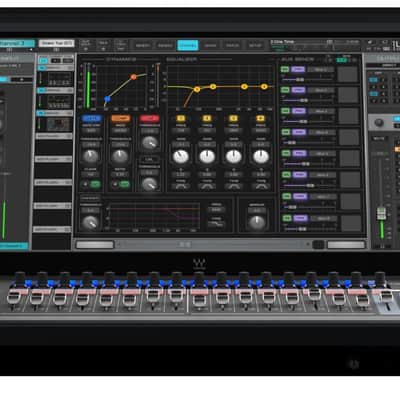Open the MIXER 2 view tab

[x=165, y=45]
